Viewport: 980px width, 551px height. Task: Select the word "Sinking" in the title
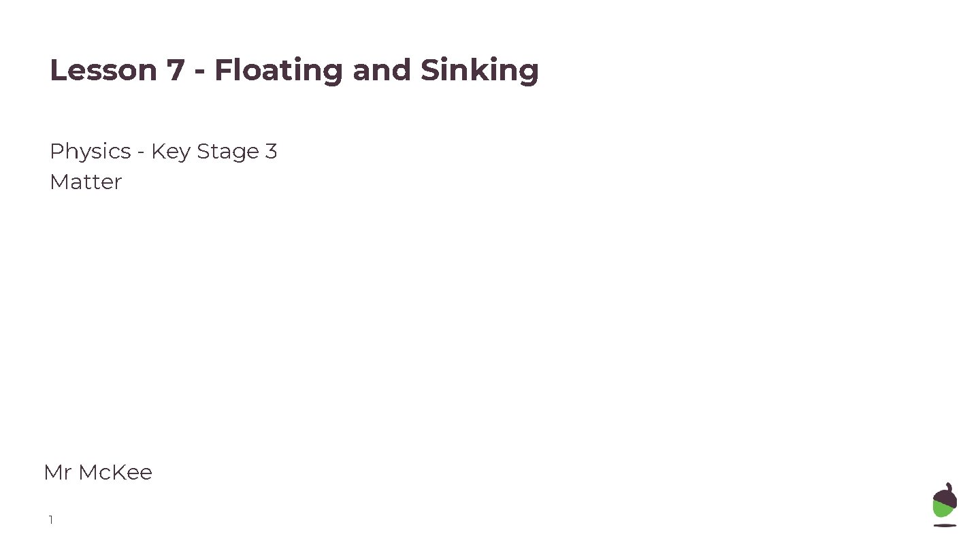(479, 70)
